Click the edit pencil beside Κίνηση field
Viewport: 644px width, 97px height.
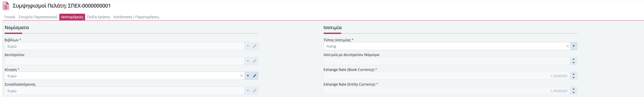(x=255, y=76)
